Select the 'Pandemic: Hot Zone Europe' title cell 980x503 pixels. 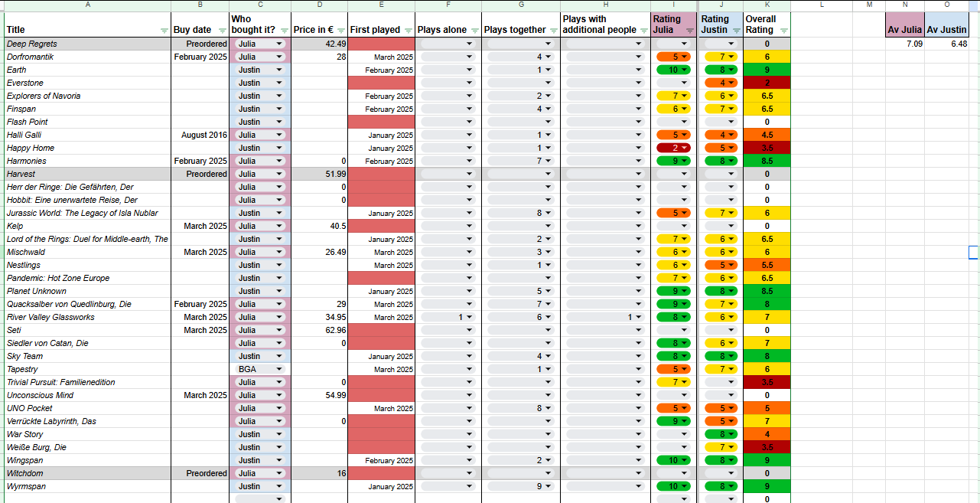[87, 278]
